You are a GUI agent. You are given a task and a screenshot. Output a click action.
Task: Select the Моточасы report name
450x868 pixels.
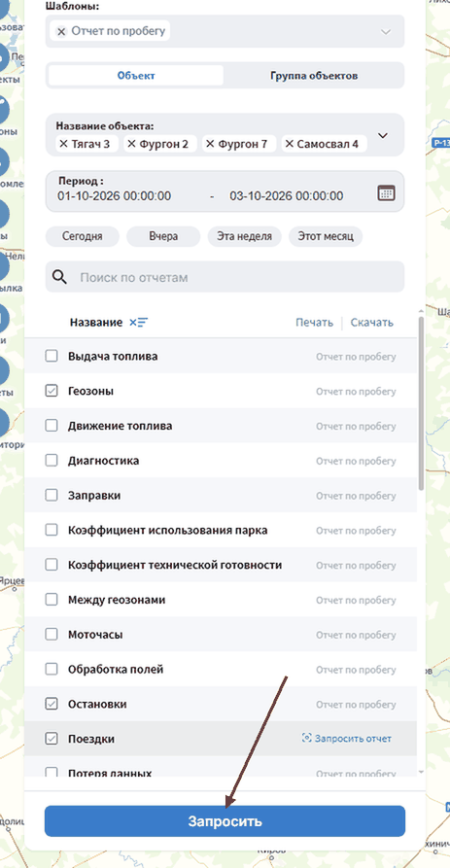click(x=95, y=635)
